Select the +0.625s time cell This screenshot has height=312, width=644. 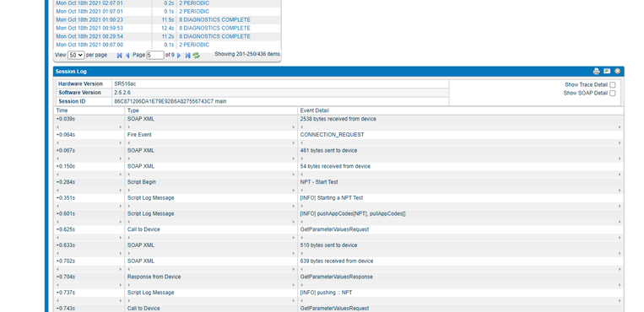coord(66,229)
